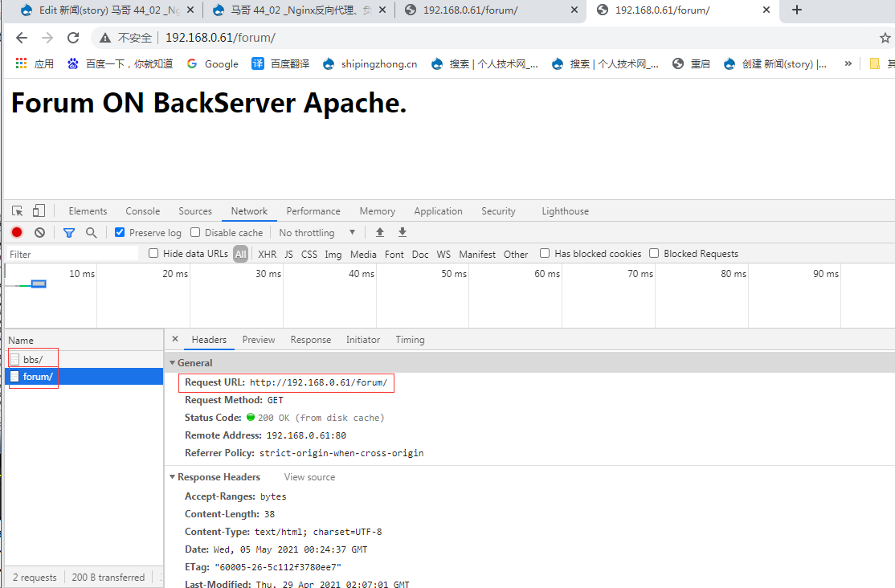Viewport: 895px width, 588px height.
Task: Collapse the Response Headers section
Action: [172, 477]
